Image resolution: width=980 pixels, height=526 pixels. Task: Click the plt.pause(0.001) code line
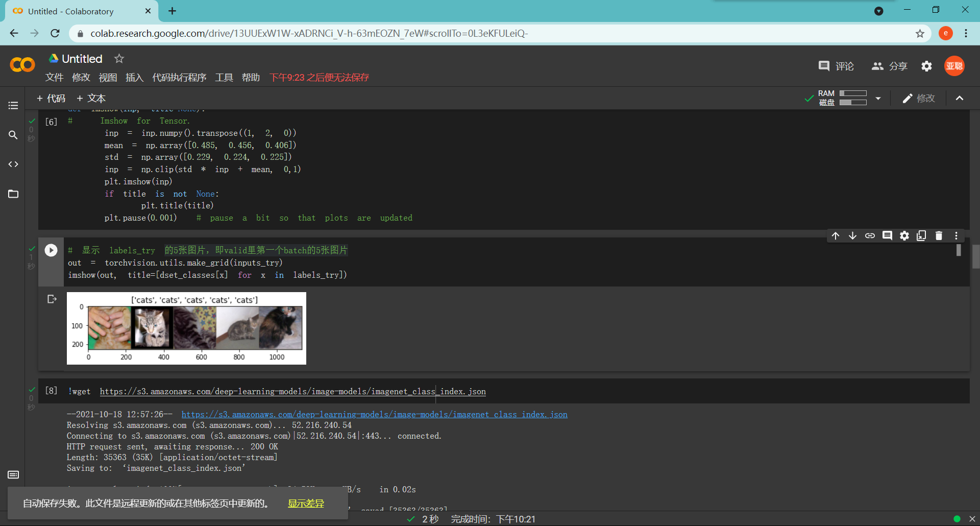click(x=141, y=218)
